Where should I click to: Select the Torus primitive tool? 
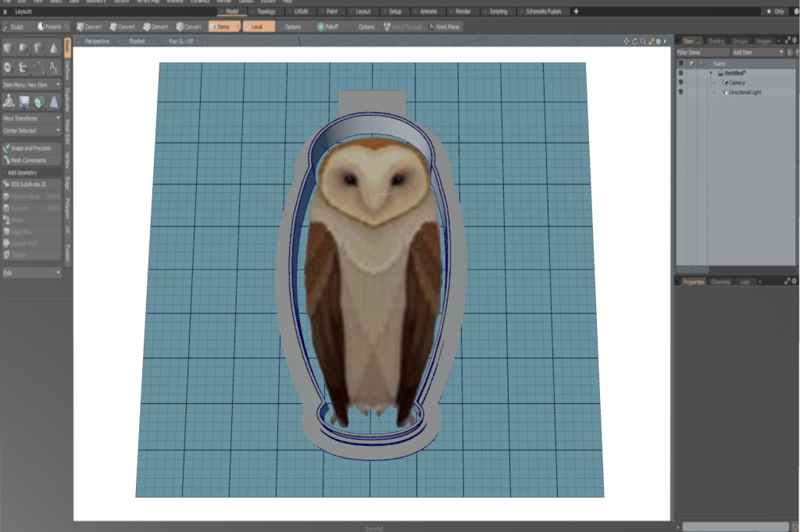8,67
